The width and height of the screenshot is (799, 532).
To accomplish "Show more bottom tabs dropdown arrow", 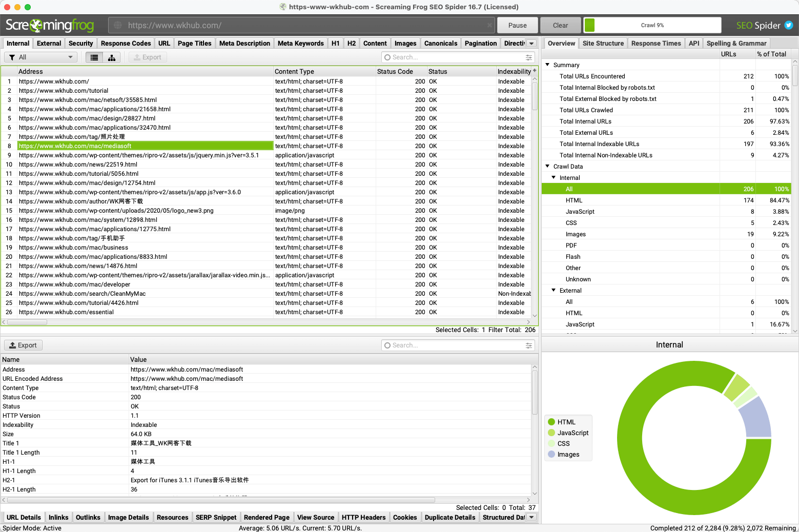I will [x=531, y=518].
